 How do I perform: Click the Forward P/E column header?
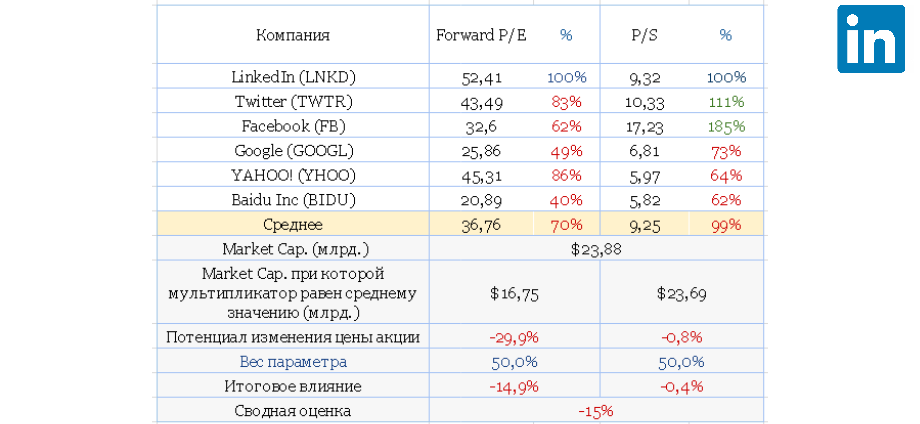(x=481, y=35)
